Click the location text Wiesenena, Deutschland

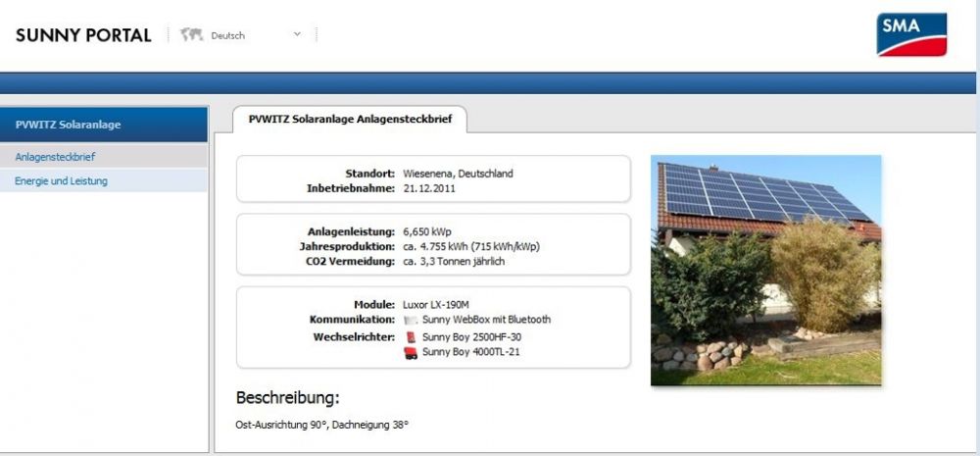click(x=458, y=174)
